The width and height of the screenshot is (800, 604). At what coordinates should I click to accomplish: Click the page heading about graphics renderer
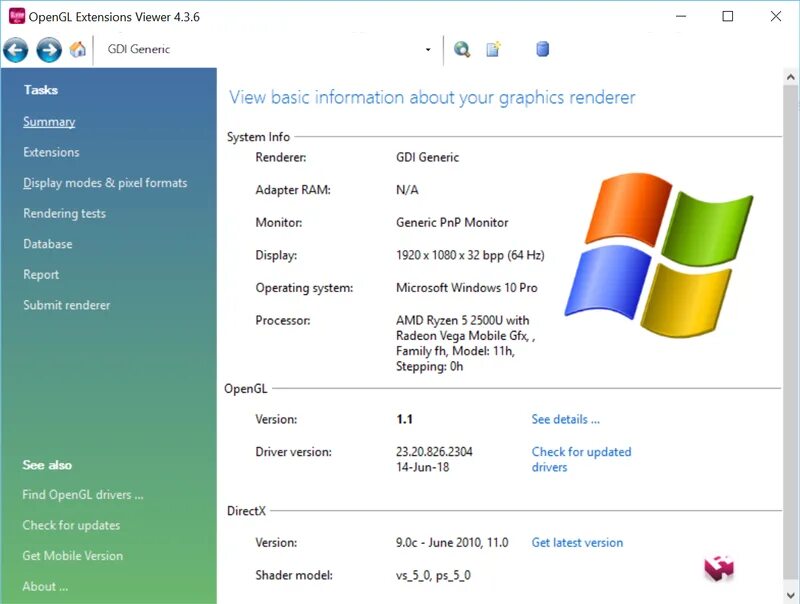pyautogui.click(x=432, y=97)
